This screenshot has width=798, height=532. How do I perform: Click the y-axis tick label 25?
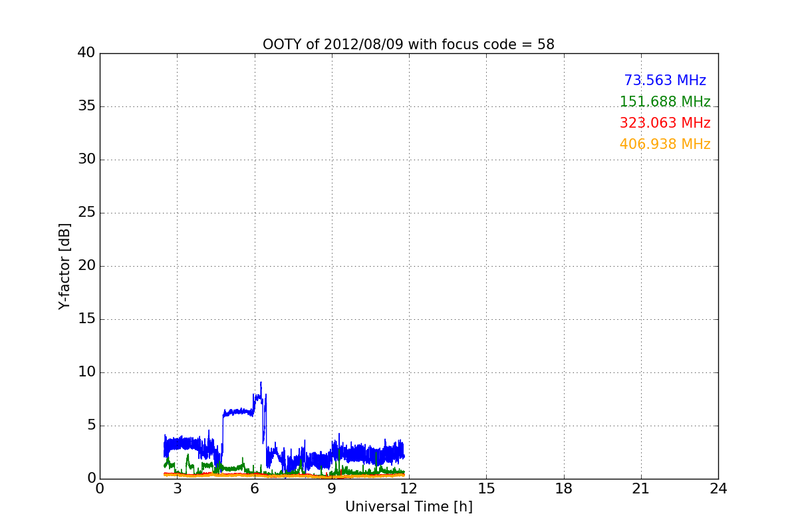coord(86,213)
